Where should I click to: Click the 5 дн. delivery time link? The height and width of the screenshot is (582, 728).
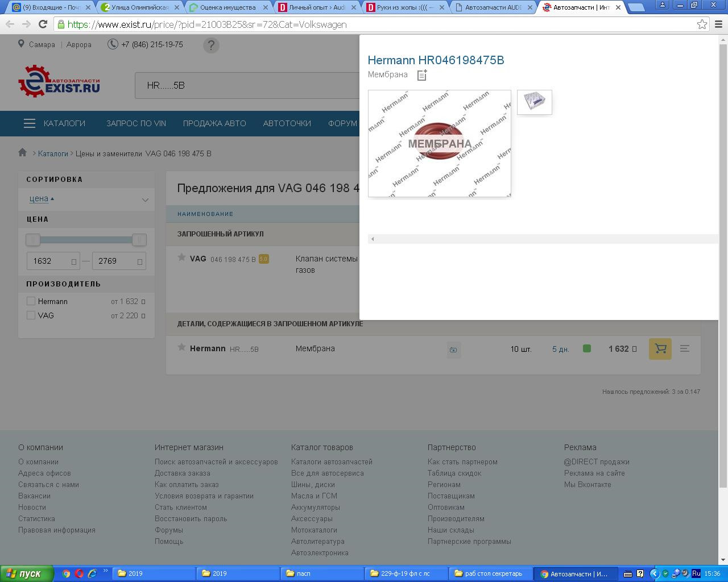pos(561,349)
